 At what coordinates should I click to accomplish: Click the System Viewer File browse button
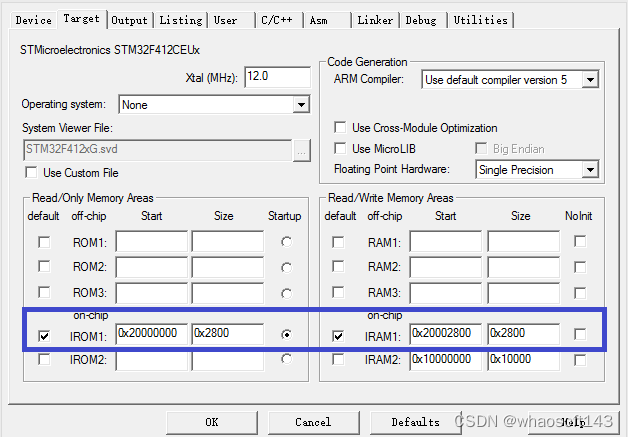coord(302,151)
